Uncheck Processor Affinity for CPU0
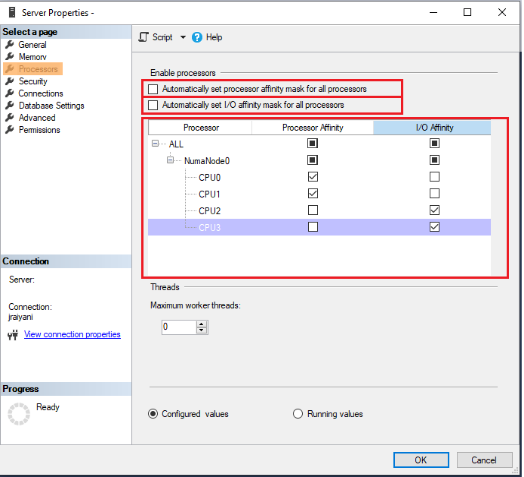 tap(313, 177)
